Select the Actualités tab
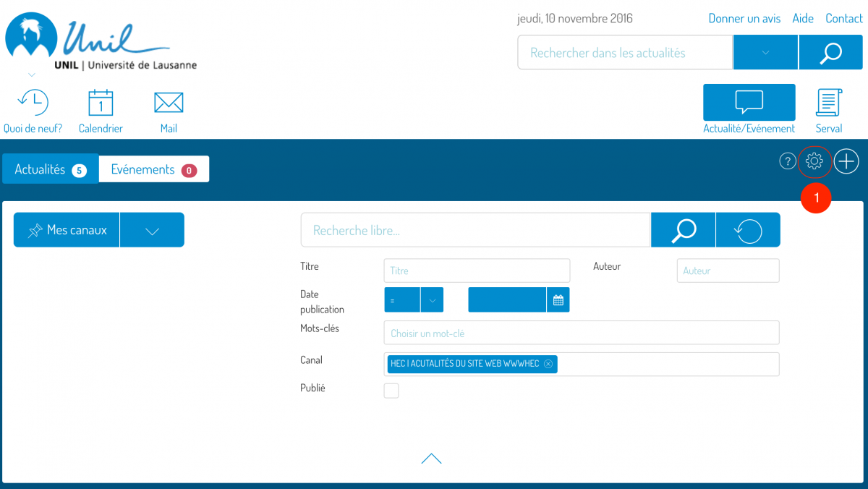The height and width of the screenshot is (489, 868). [50, 169]
